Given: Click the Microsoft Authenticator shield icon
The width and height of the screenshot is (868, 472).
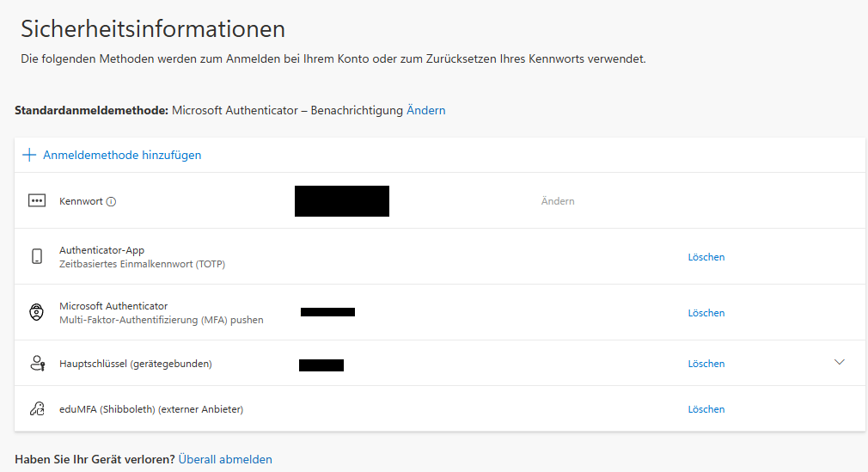Looking at the screenshot, I should coord(37,312).
